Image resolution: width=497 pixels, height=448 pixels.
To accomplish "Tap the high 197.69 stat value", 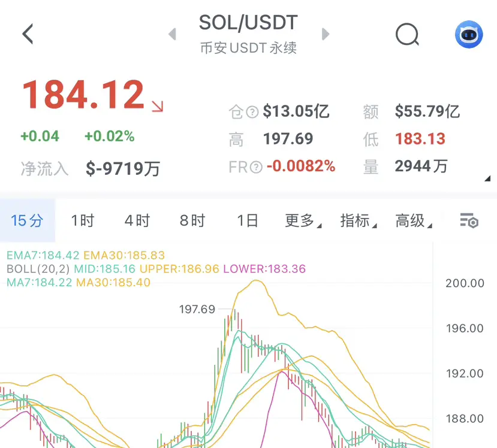I will pyautogui.click(x=288, y=139).
